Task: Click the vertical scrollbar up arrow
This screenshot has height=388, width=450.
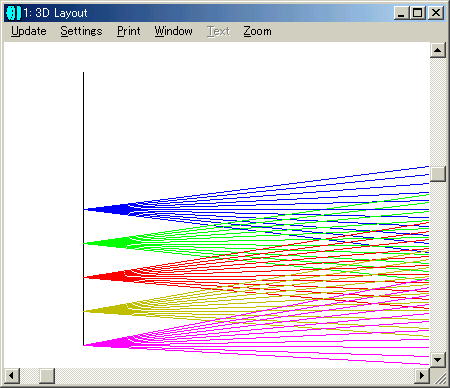Action: [x=438, y=50]
